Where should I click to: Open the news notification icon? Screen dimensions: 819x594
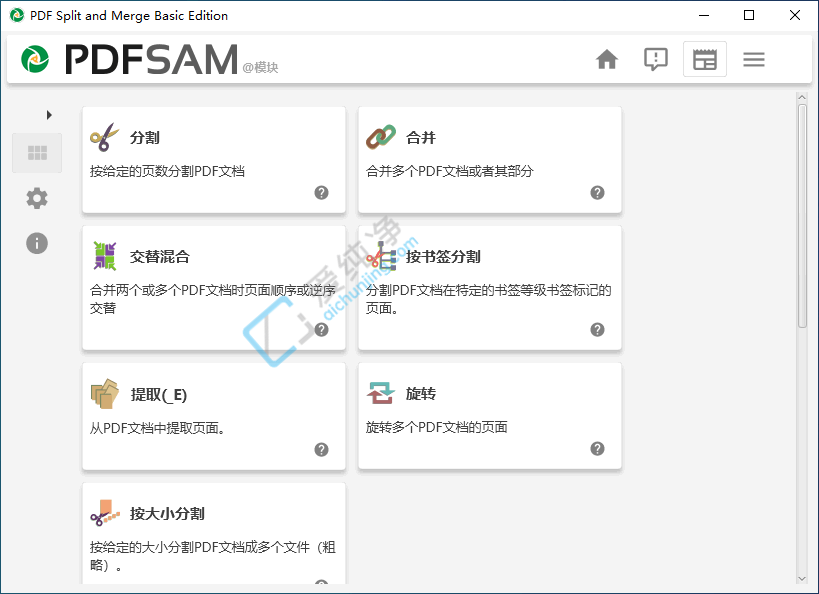pos(655,60)
